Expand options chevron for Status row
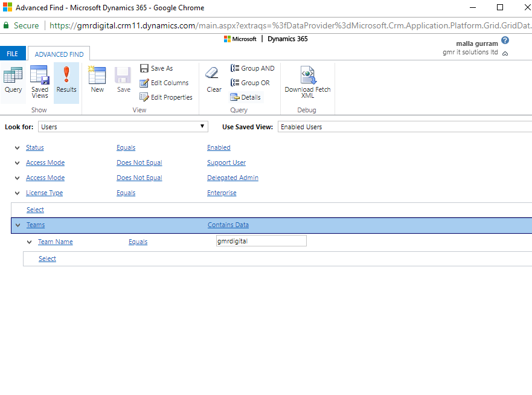This screenshot has width=532, height=395. 18,147
